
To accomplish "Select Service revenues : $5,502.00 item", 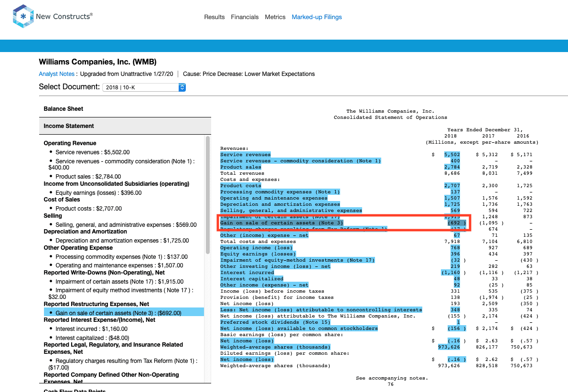I will (x=92, y=152).
